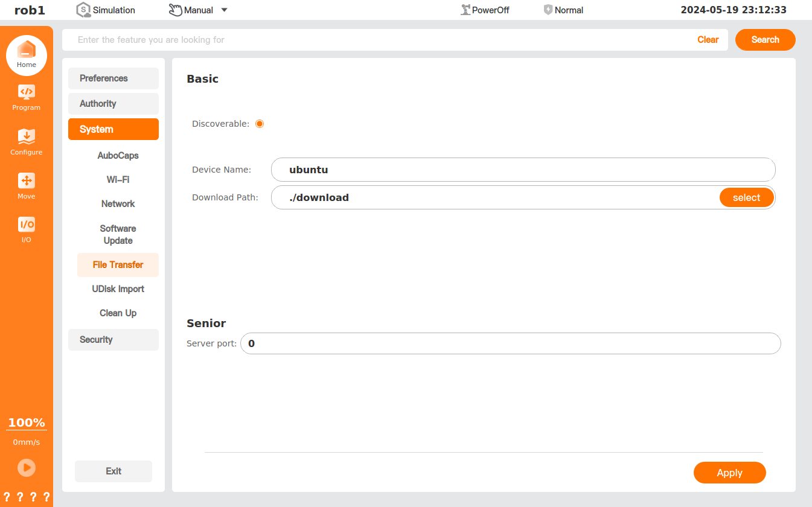Click the Simulation mode icon

83,10
